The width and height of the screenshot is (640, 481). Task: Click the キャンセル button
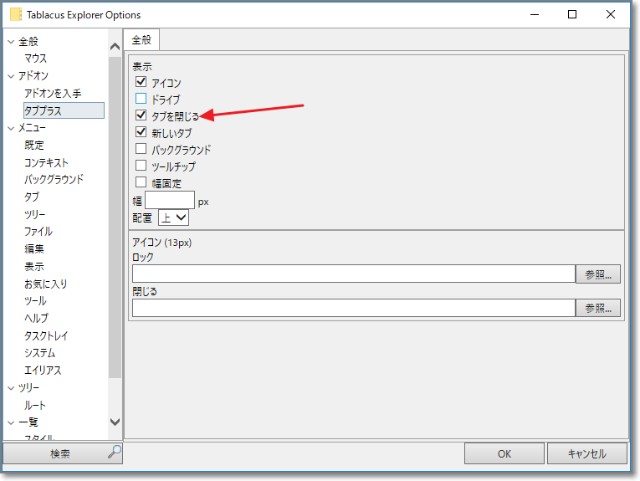[x=587, y=453]
